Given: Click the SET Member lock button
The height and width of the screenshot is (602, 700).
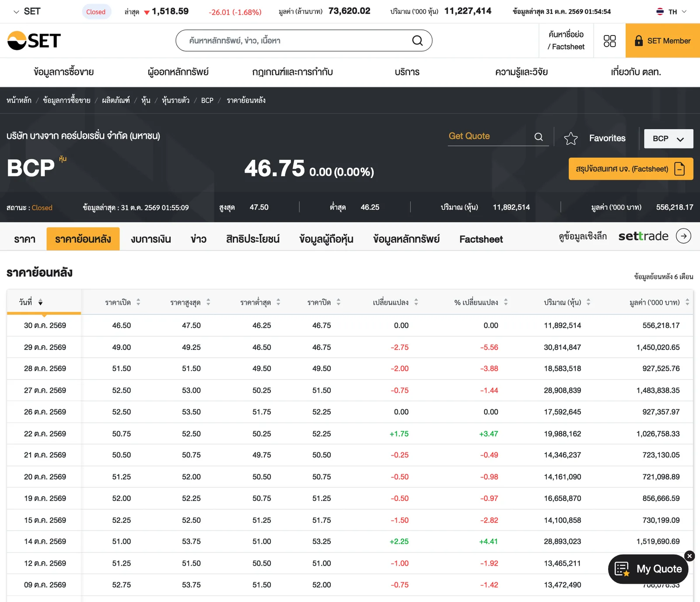Looking at the screenshot, I should click(662, 41).
